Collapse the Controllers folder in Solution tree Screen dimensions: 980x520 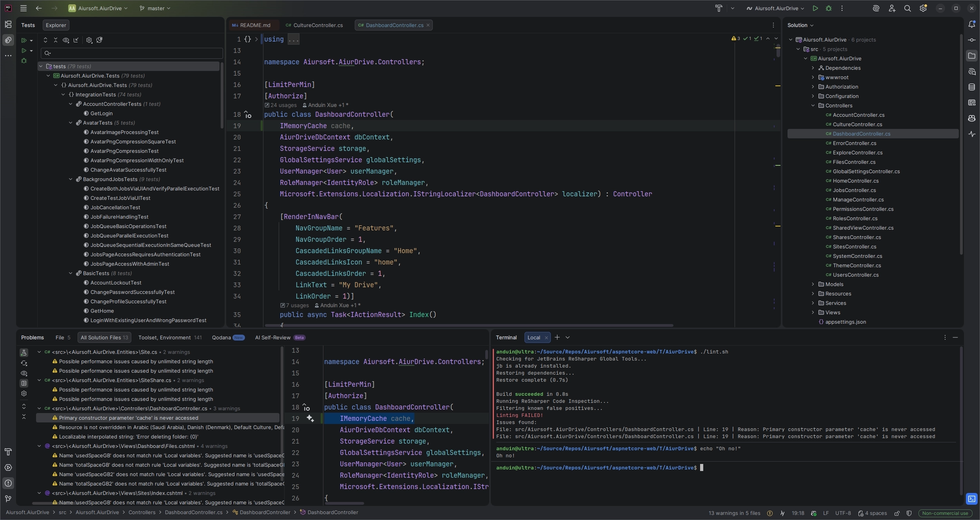click(x=813, y=106)
